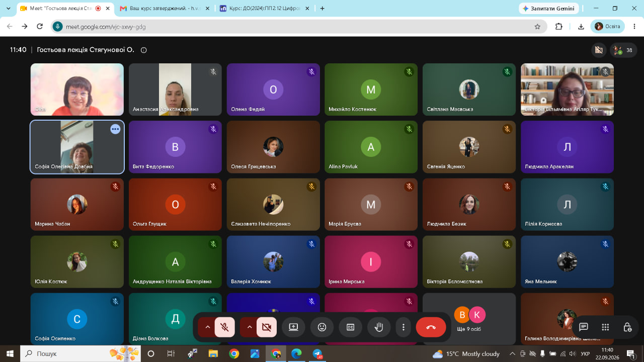644x362 pixels.
Task: Open Chrome extensions puzzle icon
Action: point(558,27)
